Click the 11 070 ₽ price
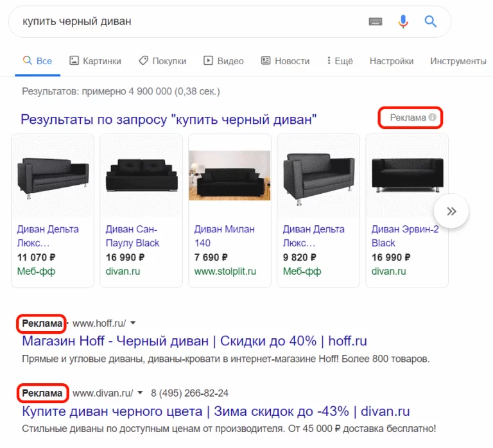493x448 pixels. point(36,257)
